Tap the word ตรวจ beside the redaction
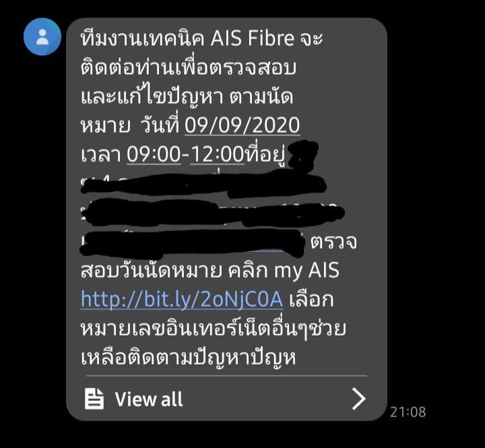This screenshot has height=448, width=485. coord(333,242)
